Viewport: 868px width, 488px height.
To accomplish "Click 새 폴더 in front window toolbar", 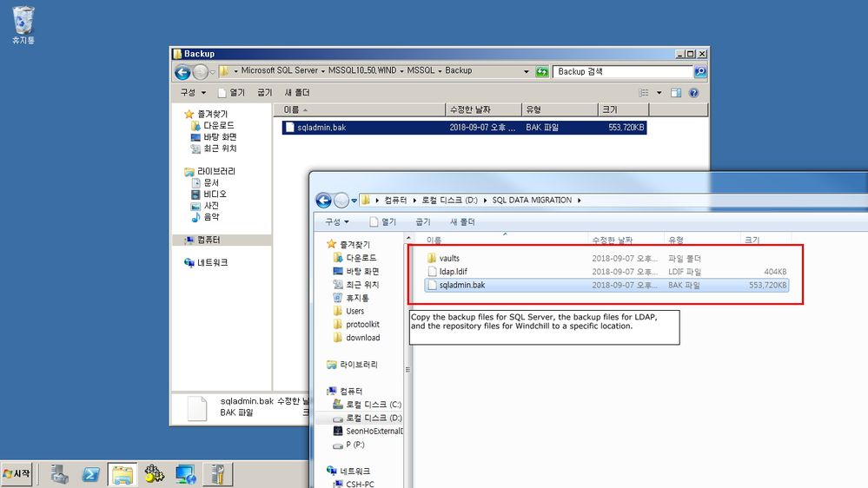I will point(462,222).
